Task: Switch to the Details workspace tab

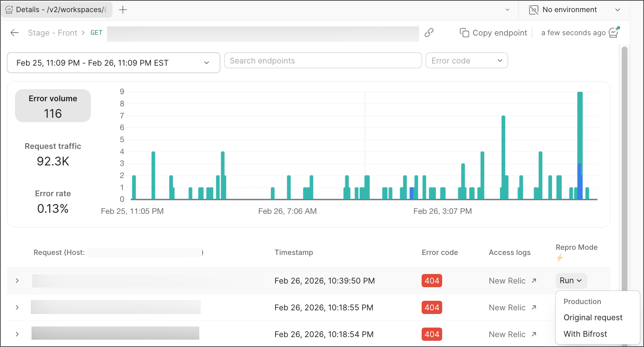Action: coord(57,10)
